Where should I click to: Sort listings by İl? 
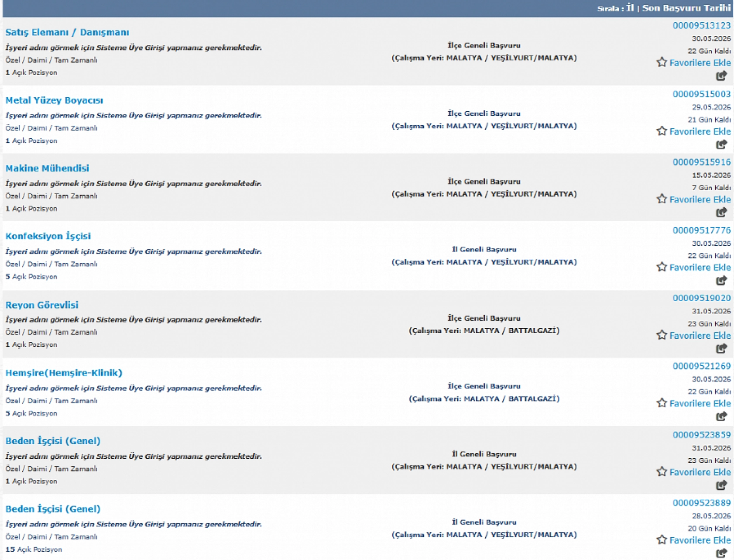click(x=630, y=8)
